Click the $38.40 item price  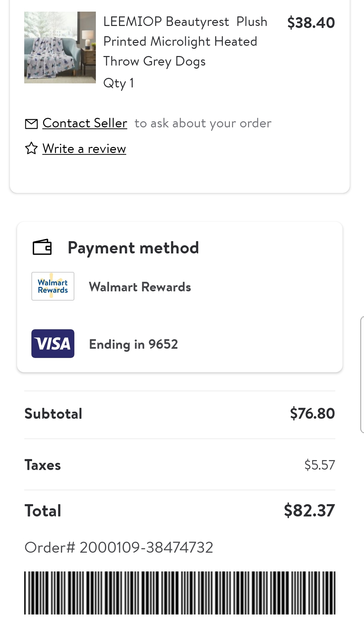pyautogui.click(x=311, y=23)
